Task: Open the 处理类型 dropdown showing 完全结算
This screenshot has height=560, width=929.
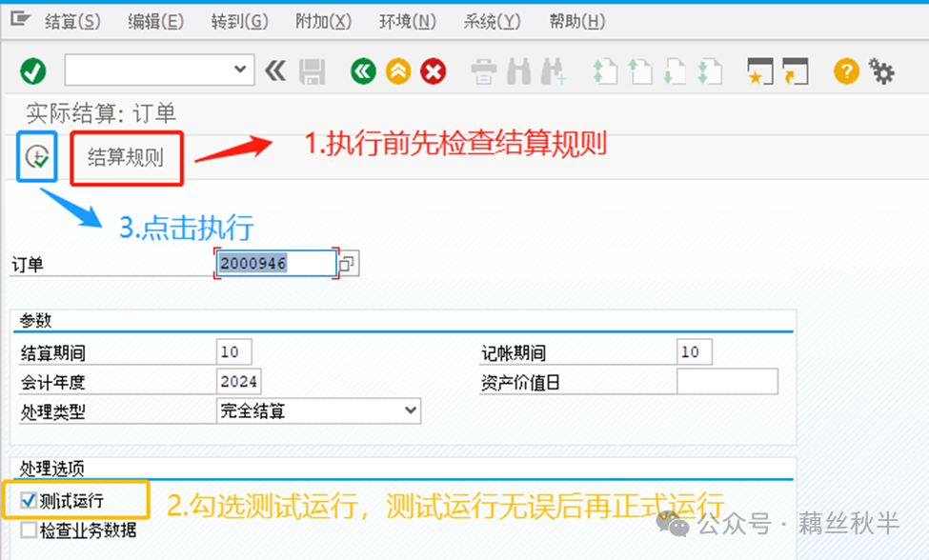Action: (x=319, y=410)
